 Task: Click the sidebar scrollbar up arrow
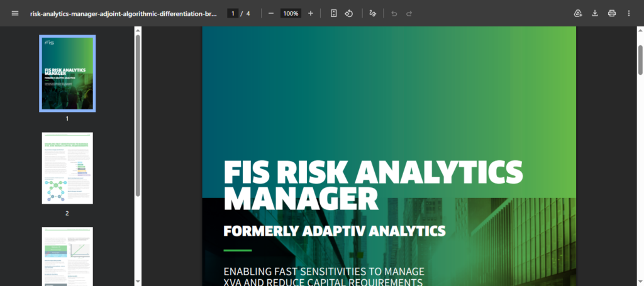(138, 30)
